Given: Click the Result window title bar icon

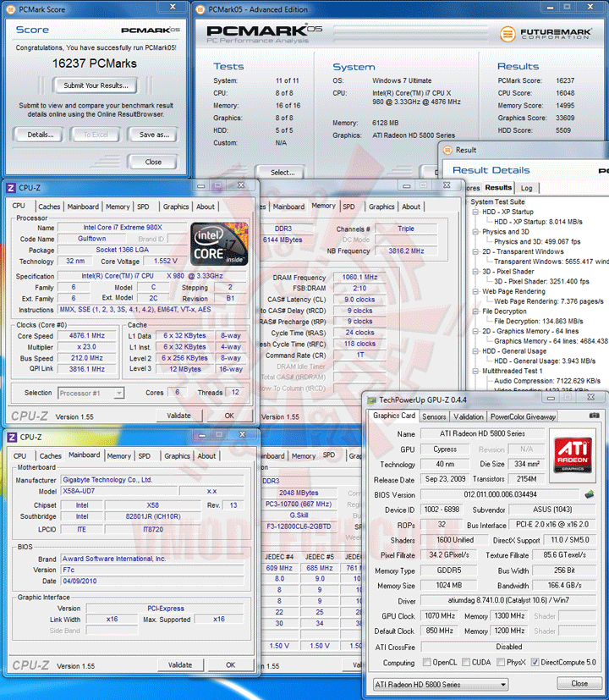Looking at the screenshot, I should tap(447, 151).
